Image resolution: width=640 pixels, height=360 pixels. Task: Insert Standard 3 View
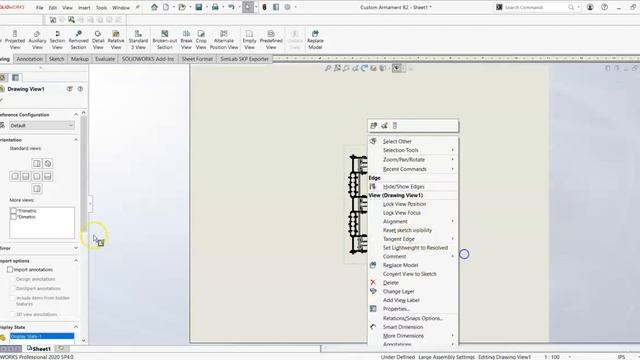(x=138, y=40)
